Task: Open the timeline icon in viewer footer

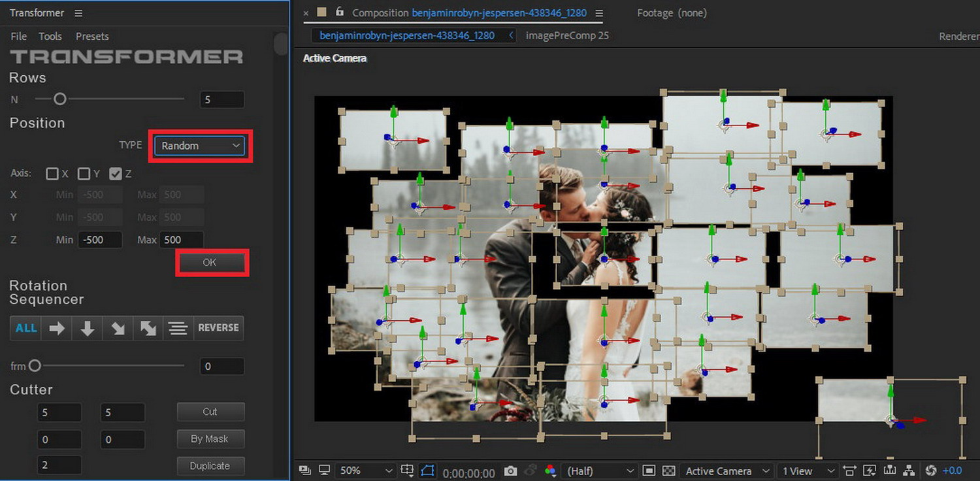Action: coord(889,471)
